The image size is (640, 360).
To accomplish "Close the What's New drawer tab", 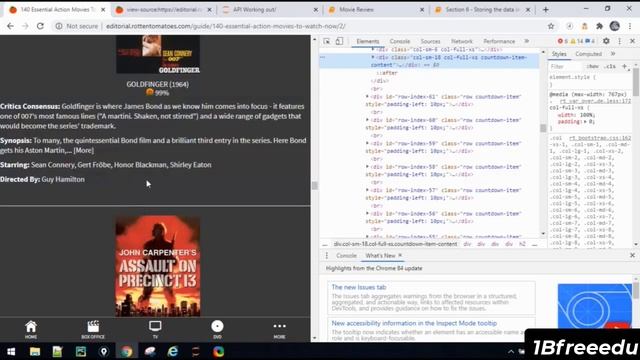I will tap(400, 256).
